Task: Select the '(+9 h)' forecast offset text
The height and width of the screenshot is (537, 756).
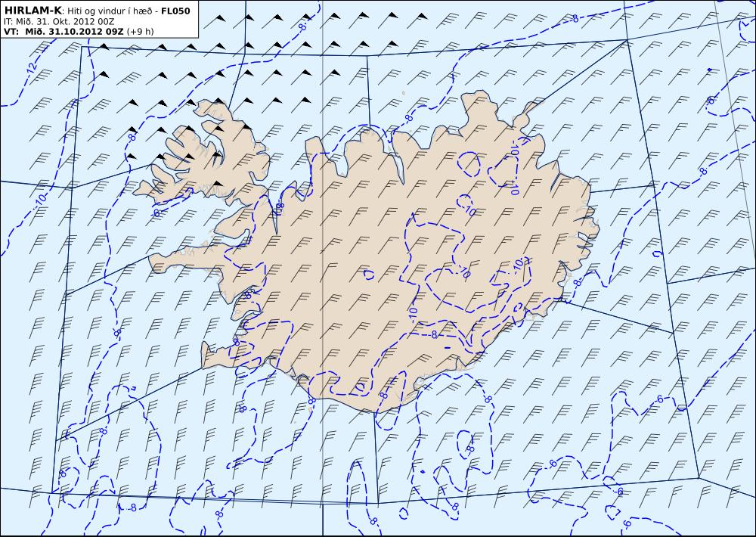Action: 141,32
